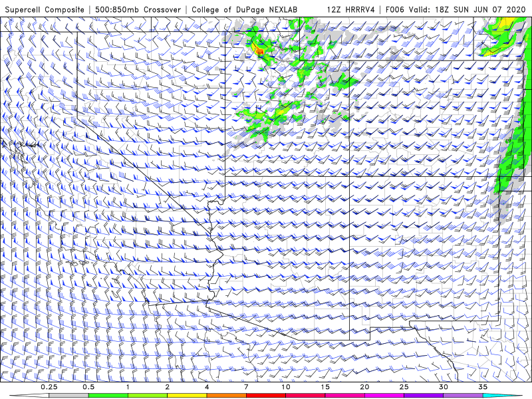
Task: Click the '20' legend value
Action: (364, 387)
